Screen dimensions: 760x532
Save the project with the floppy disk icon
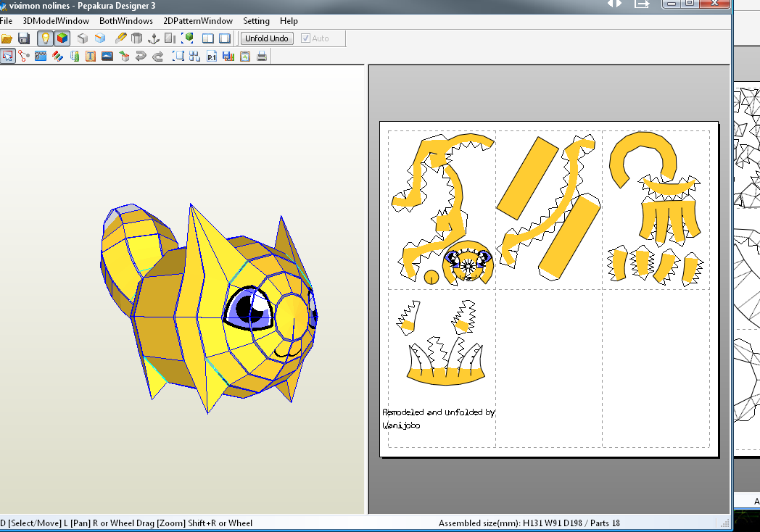[24, 38]
